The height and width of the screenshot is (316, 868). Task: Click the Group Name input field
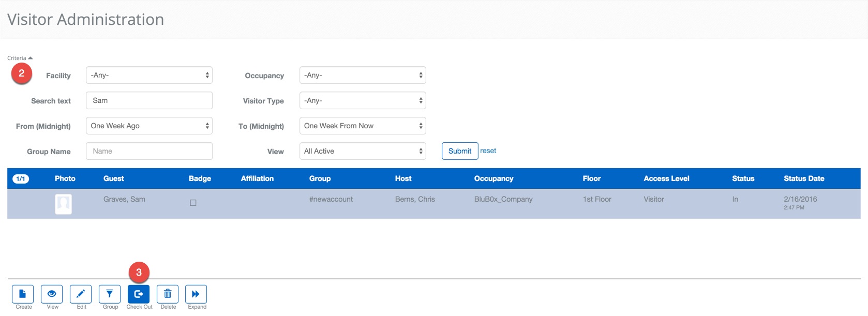pos(149,151)
